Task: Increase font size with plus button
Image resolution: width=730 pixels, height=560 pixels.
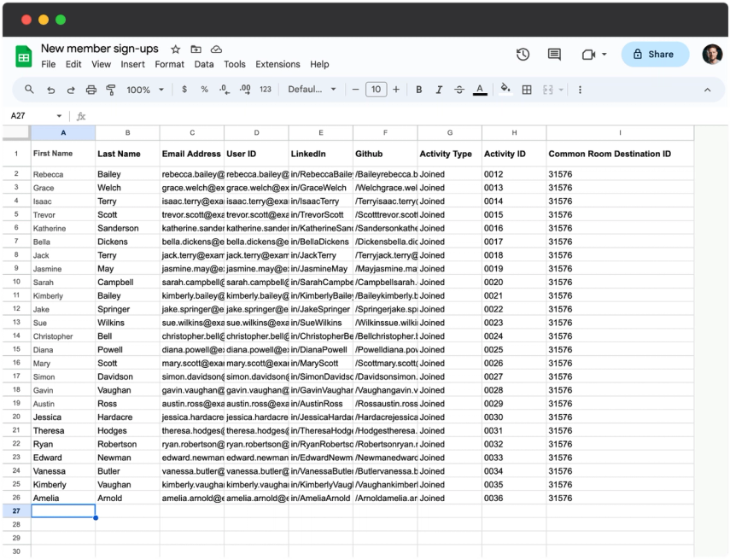Action: 396,90
